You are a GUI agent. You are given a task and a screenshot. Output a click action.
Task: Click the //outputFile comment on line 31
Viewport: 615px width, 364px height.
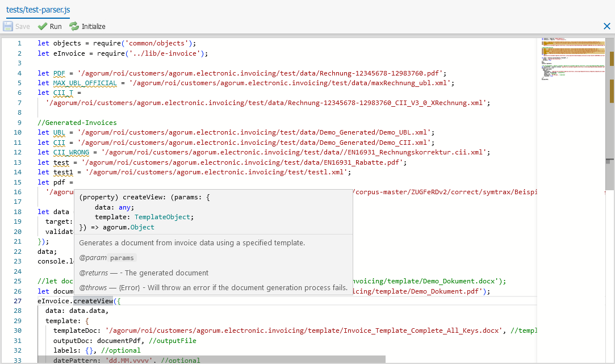pyautogui.click(x=173, y=341)
